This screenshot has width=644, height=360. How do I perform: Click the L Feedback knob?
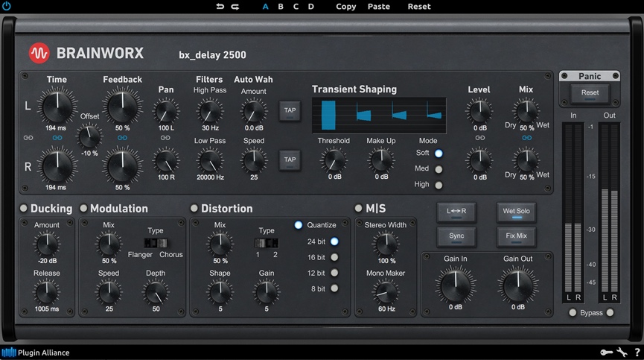pyautogui.click(x=122, y=106)
